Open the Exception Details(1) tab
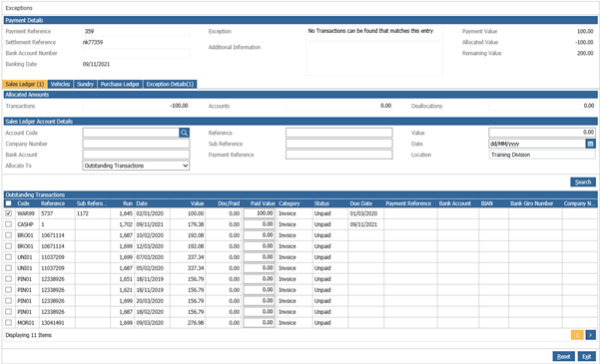Viewport: 601px width, 364px height. pyautogui.click(x=170, y=84)
